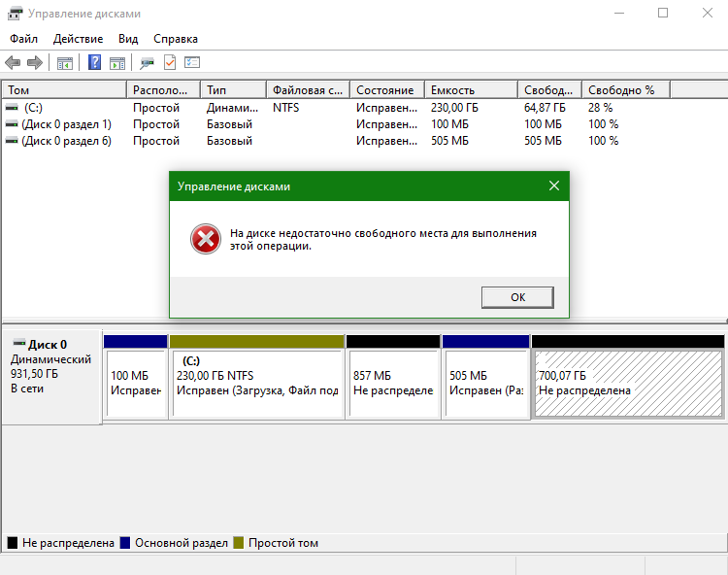Image resolution: width=728 pixels, height=575 pixels.
Task: Click the Forward arrow in toolbar
Action: pyautogui.click(x=35, y=63)
